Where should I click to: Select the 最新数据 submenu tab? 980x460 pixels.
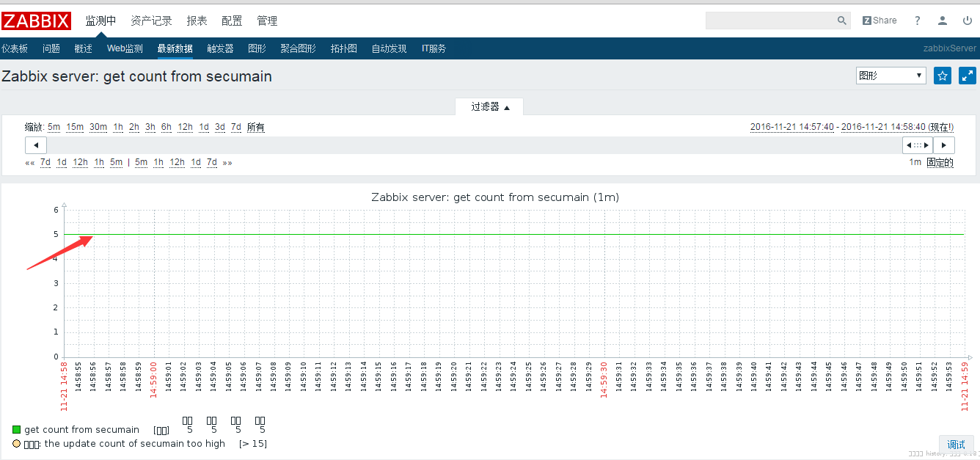175,48
